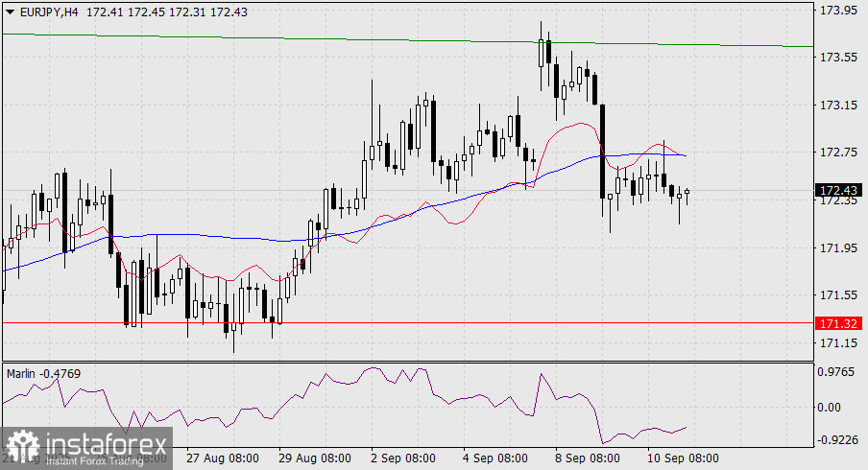The height and width of the screenshot is (470, 868).
Task: Click the dropdown triangle before EURJPY,H4
Action: (10, 12)
